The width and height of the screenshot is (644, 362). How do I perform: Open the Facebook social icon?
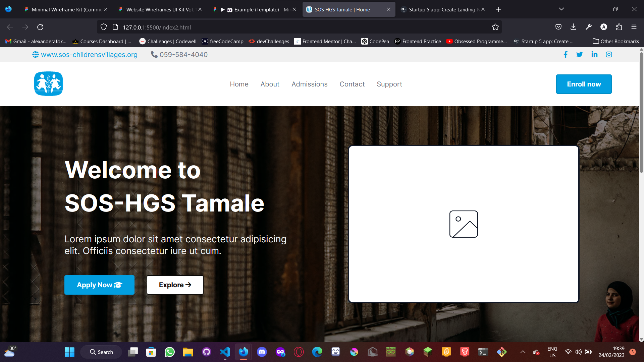pyautogui.click(x=566, y=54)
